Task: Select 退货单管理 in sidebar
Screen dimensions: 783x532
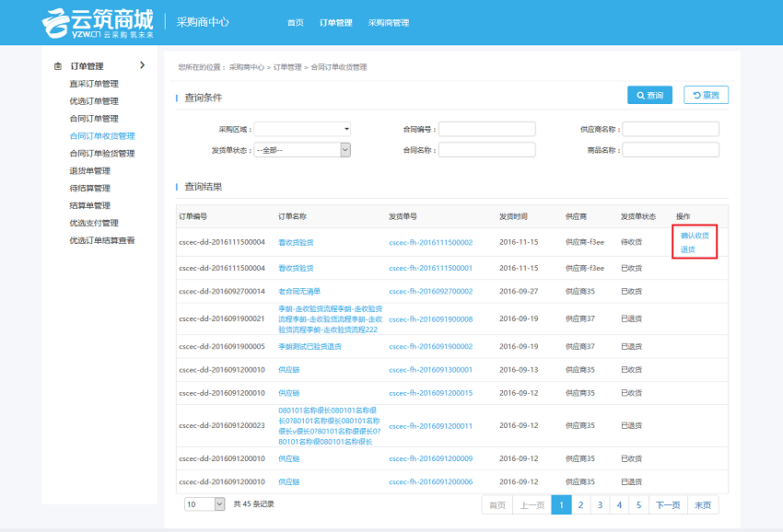Action: point(89,171)
